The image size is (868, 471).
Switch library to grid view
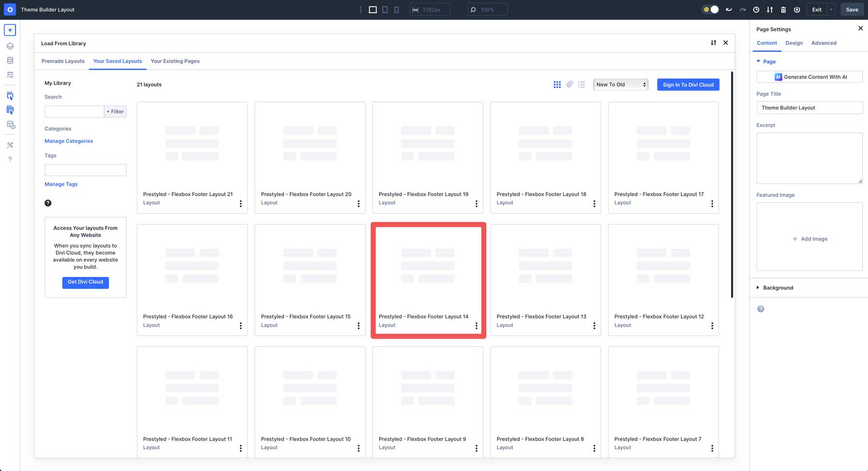557,84
